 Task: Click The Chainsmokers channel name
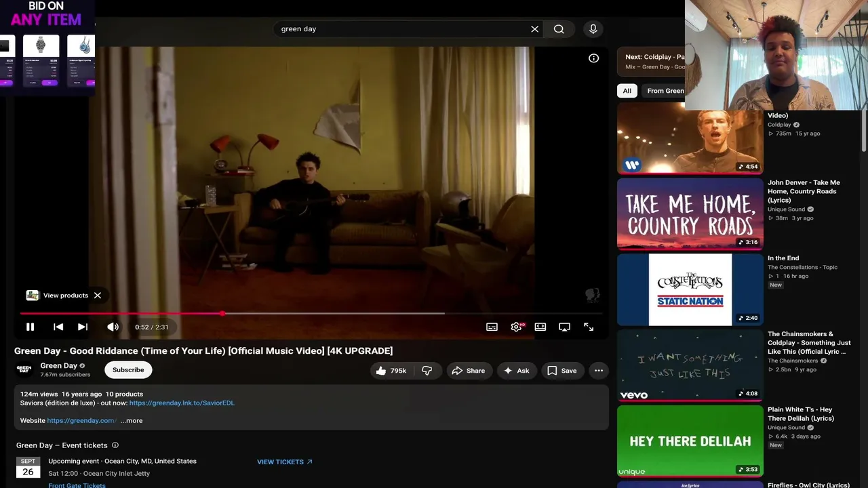point(793,361)
